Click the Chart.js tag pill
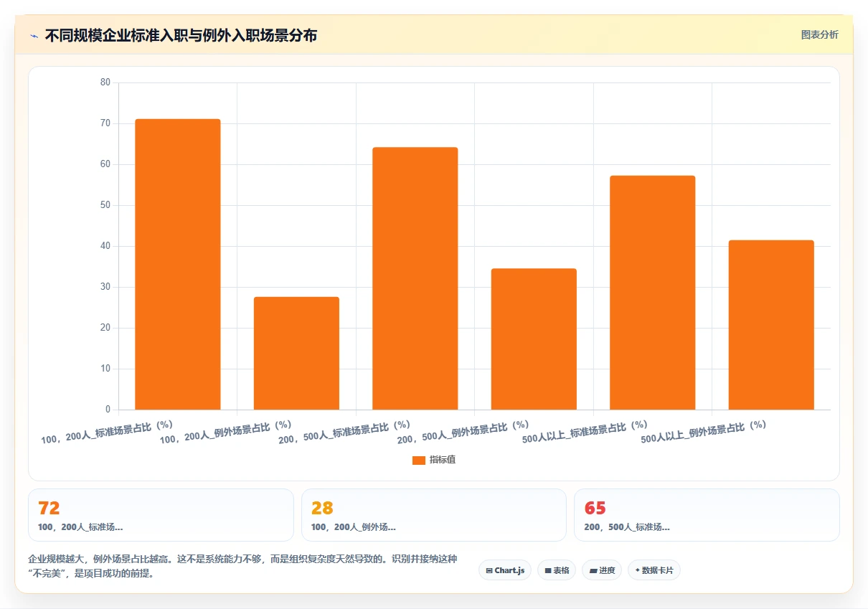 [505, 570]
